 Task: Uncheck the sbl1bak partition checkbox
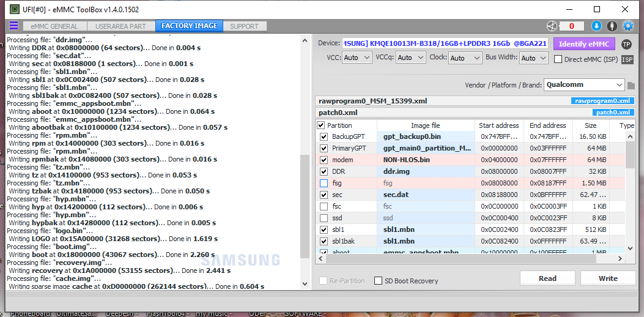[x=324, y=241]
